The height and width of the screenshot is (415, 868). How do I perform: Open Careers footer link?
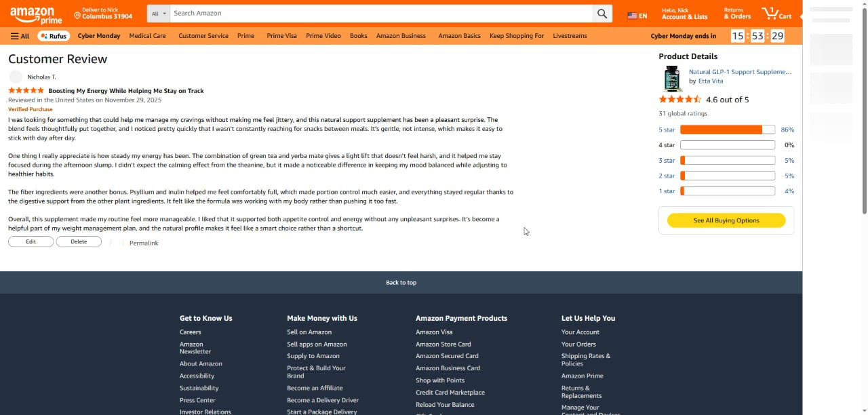[191, 332]
